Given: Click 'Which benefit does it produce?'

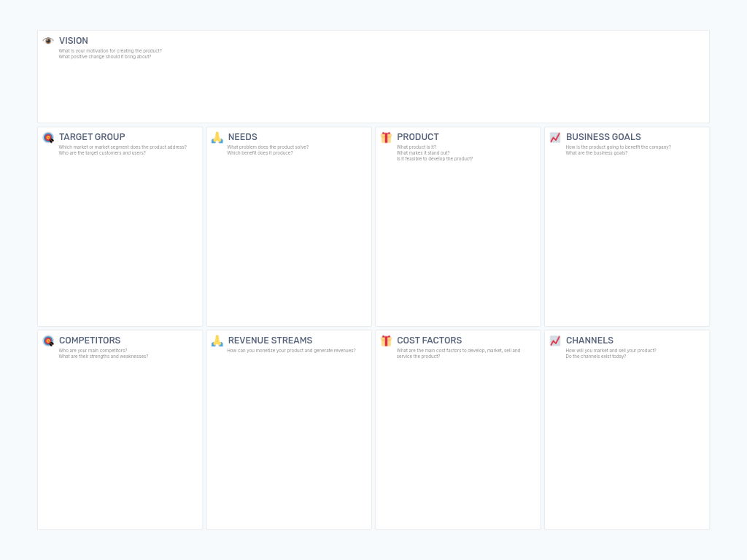Looking at the screenshot, I should click(x=260, y=153).
